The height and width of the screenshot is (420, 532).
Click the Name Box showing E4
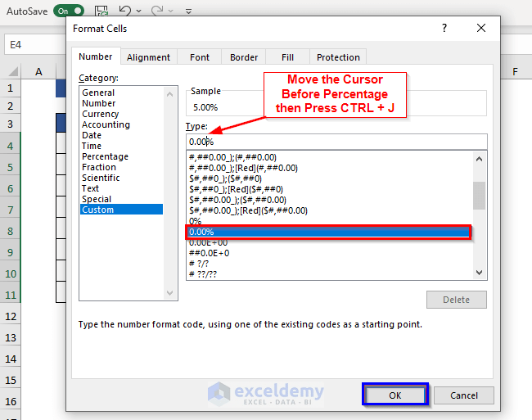coord(35,44)
